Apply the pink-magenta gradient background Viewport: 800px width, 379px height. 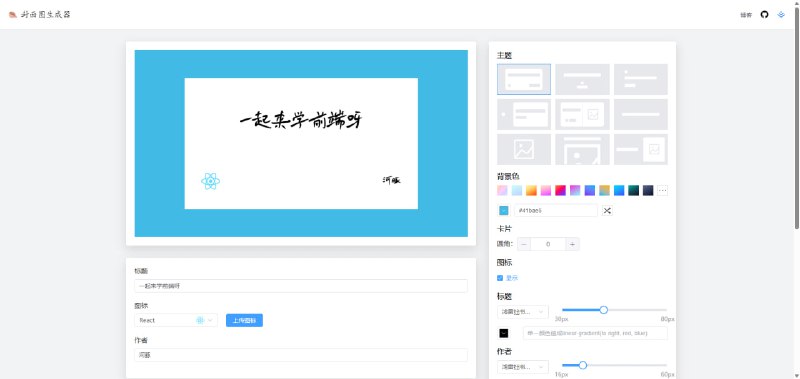(546, 190)
